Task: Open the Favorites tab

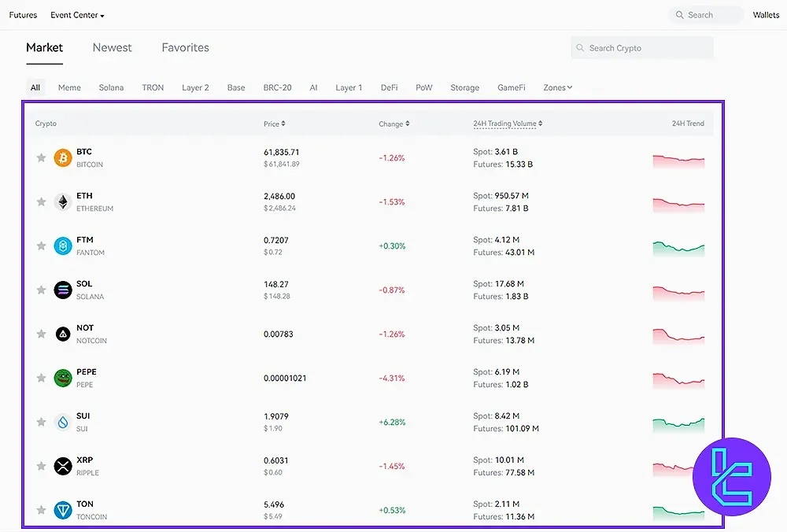Action: coord(186,47)
